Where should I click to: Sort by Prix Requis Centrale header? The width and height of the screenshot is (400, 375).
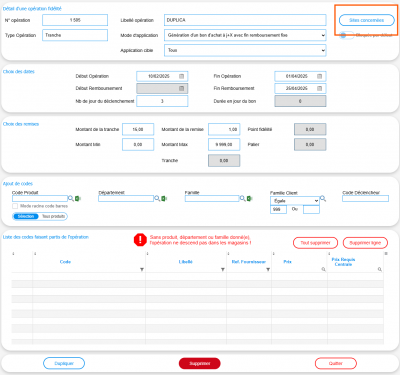(x=343, y=262)
